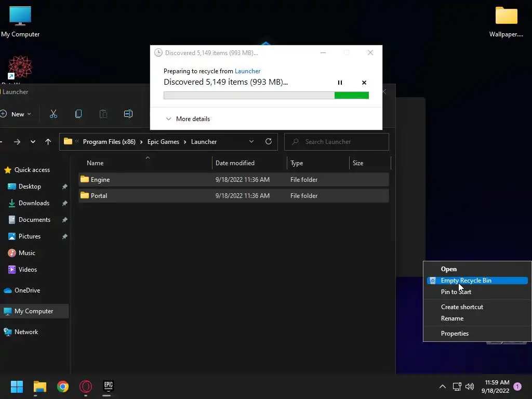This screenshot has height=399, width=532.
Task: Expand hidden breadcrumb path chevron
Action: 77,141
